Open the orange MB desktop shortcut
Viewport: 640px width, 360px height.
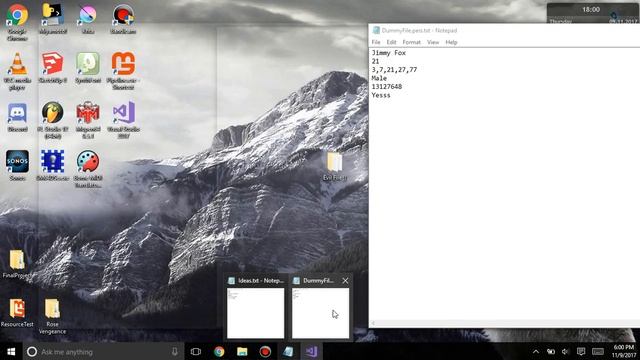(x=123, y=65)
